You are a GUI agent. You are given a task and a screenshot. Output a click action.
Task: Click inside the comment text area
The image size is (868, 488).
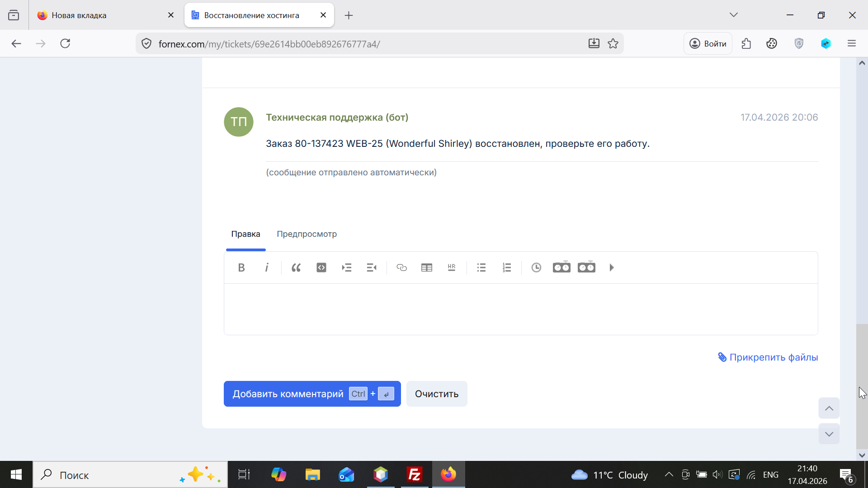[x=520, y=310]
